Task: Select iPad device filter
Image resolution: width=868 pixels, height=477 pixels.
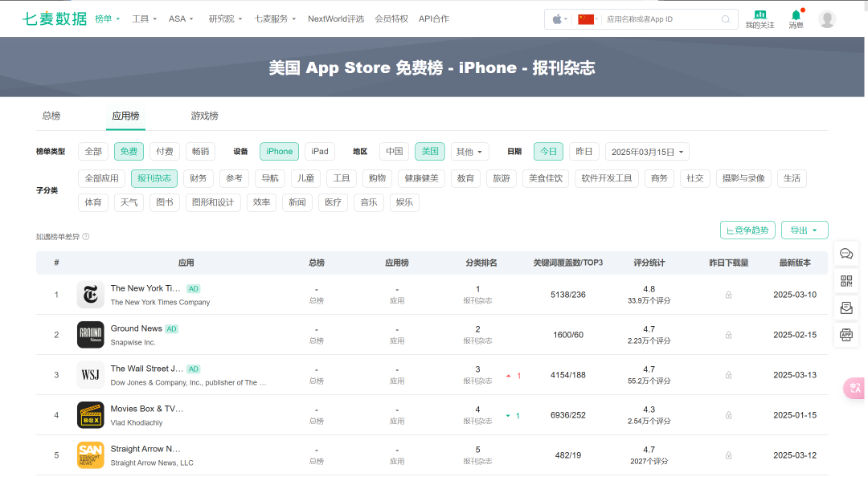Action: pos(320,152)
